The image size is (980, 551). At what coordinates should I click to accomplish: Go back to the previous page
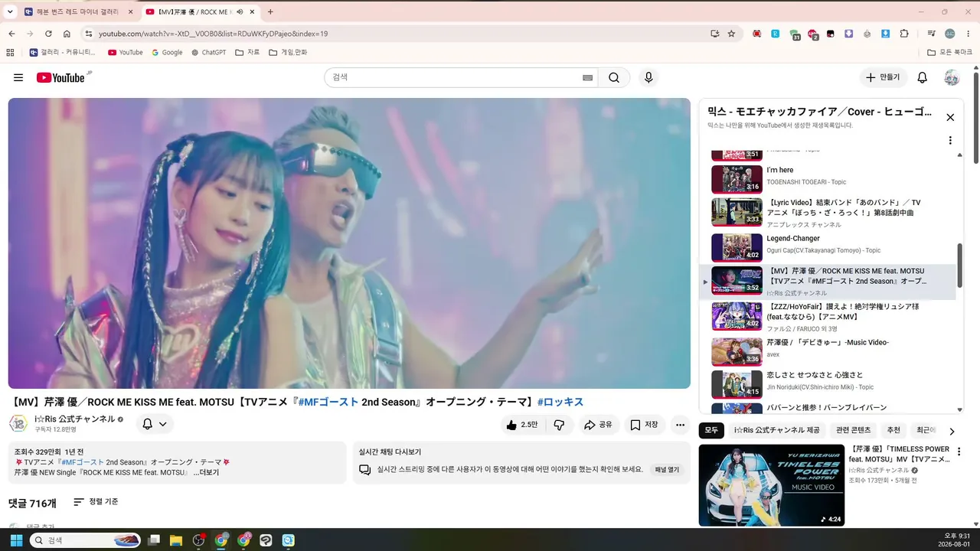pyautogui.click(x=11, y=34)
